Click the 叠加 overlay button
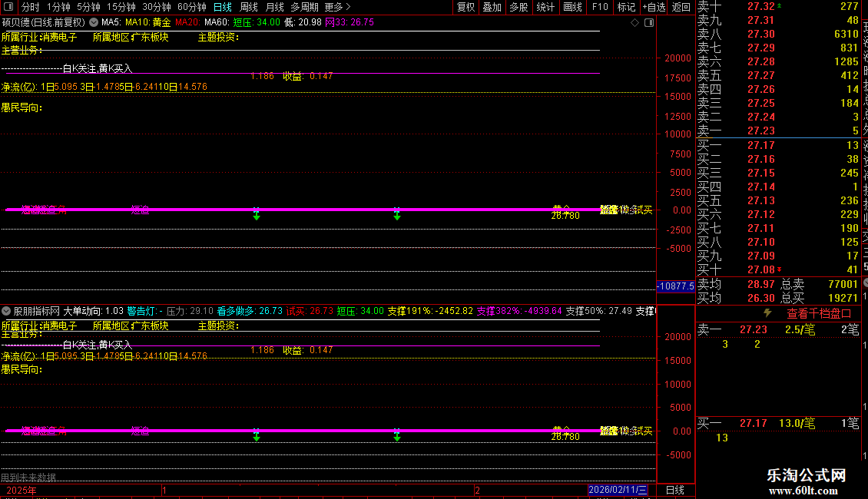Viewport: 868px width, 499px height. coord(492,7)
